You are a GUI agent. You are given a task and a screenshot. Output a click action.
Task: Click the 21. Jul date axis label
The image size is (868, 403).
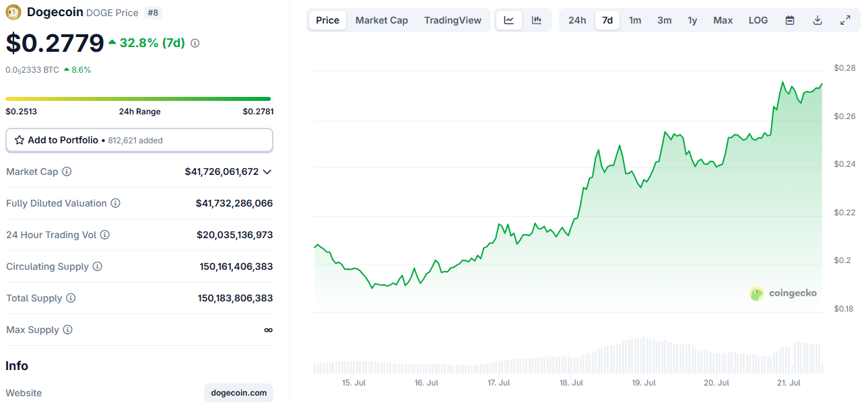click(789, 383)
